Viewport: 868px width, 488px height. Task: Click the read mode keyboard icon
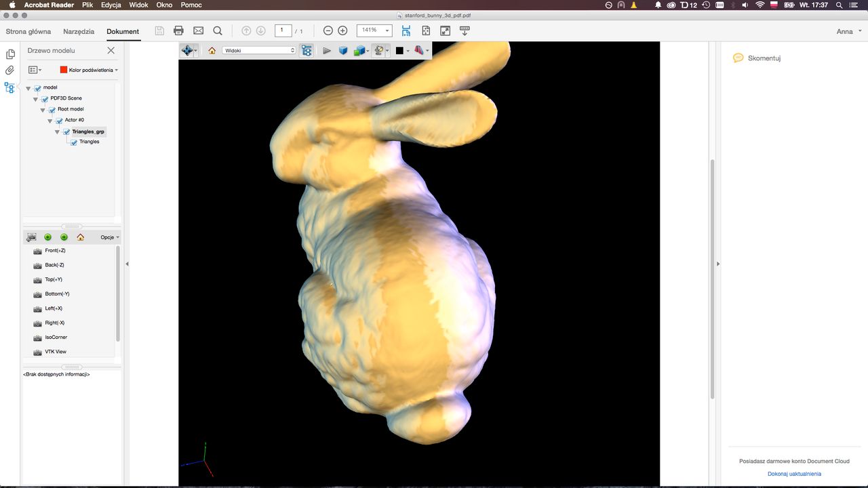click(x=465, y=30)
